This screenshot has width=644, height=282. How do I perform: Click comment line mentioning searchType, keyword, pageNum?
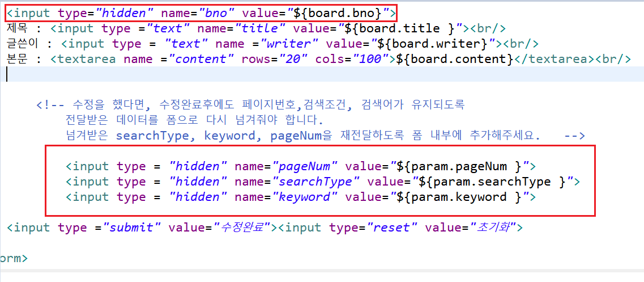tap(325, 136)
